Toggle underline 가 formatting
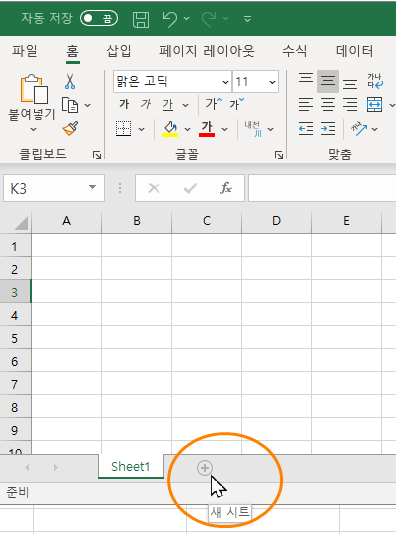Screen dimensions: 396x534 168,105
